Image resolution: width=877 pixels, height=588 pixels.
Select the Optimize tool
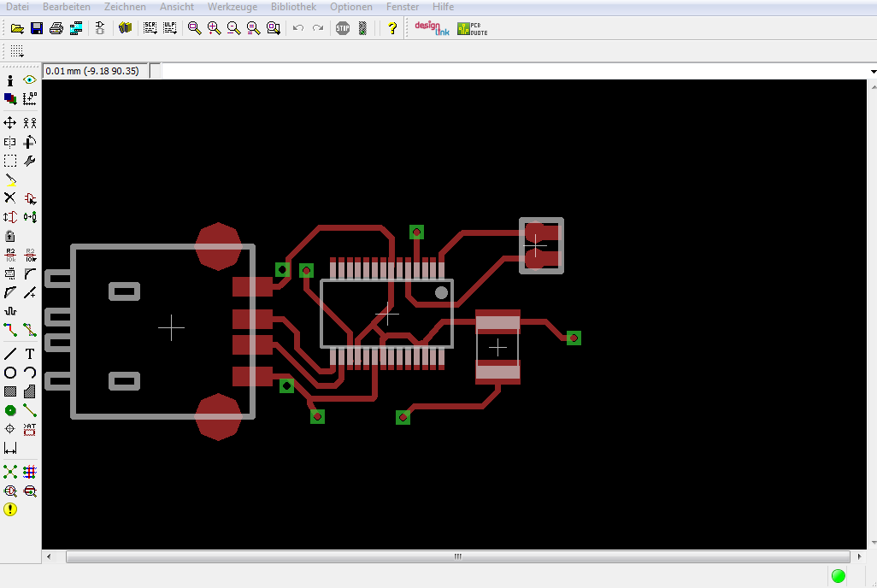(x=30, y=292)
